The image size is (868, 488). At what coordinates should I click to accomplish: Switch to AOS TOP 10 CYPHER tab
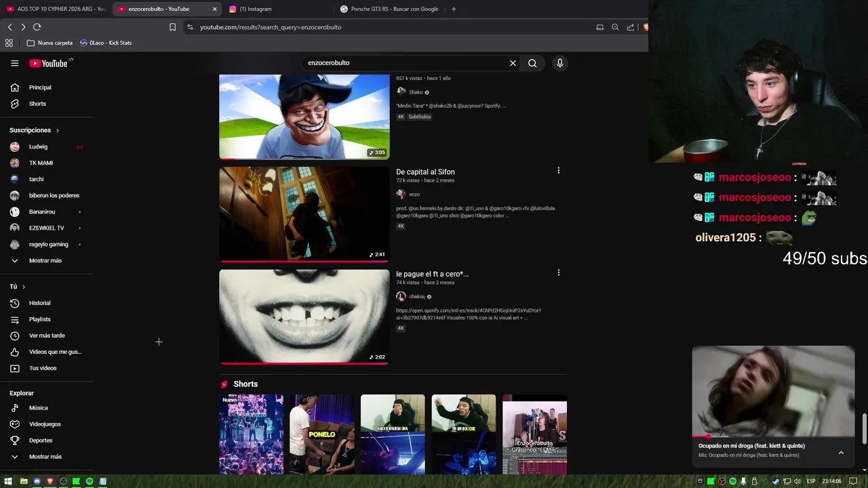[x=56, y=9]
